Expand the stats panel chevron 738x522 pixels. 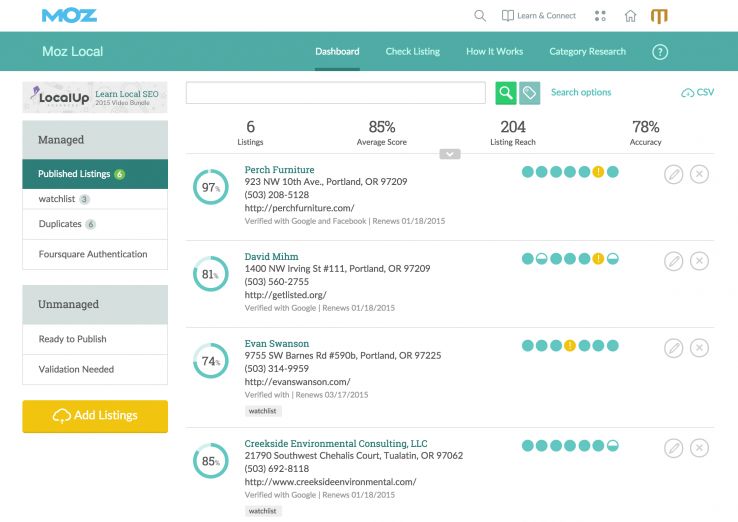click(450, 154)
